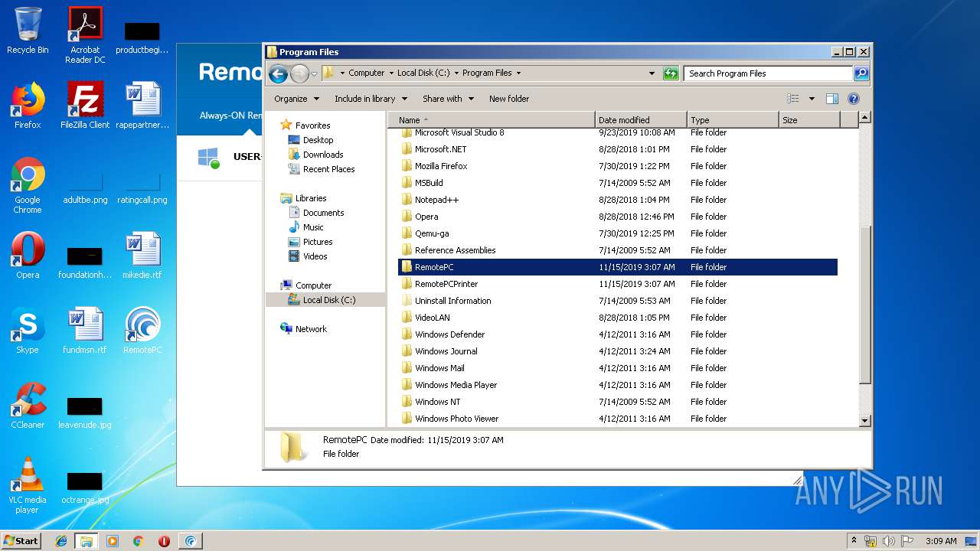Image resolution: width=980 pixels, height=551 pixels.
Task: Select fundmsn.rtf desktop file
Action: pyautogui.click(x=85, y=331)
